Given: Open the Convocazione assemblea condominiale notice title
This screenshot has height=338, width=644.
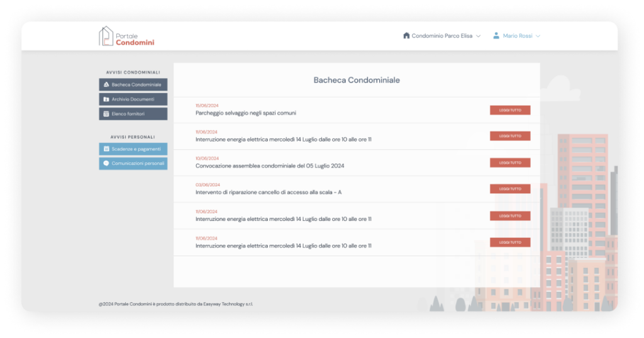Looking at the screenshot, I should click(270, 166).
